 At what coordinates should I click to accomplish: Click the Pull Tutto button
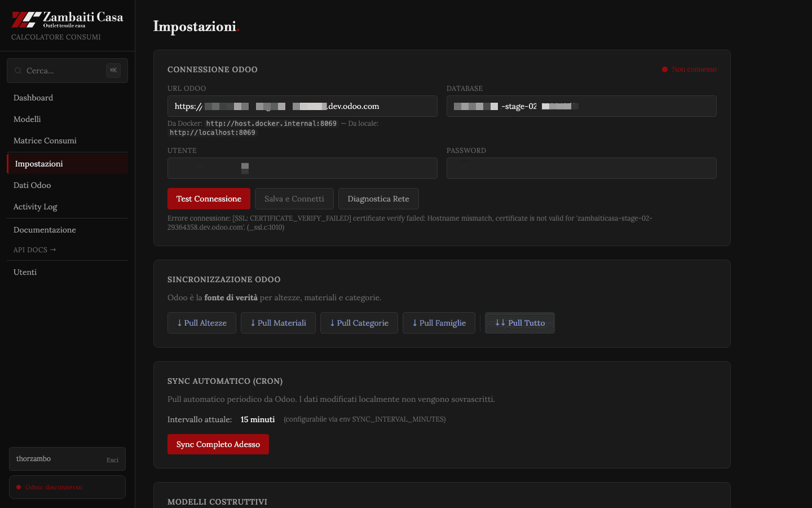(520, 323)
